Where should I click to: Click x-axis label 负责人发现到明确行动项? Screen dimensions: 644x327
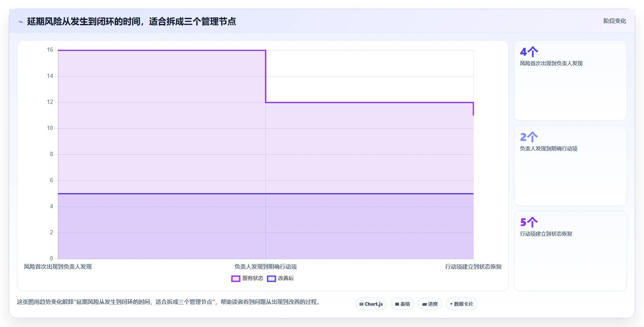[x=265, y=267]
